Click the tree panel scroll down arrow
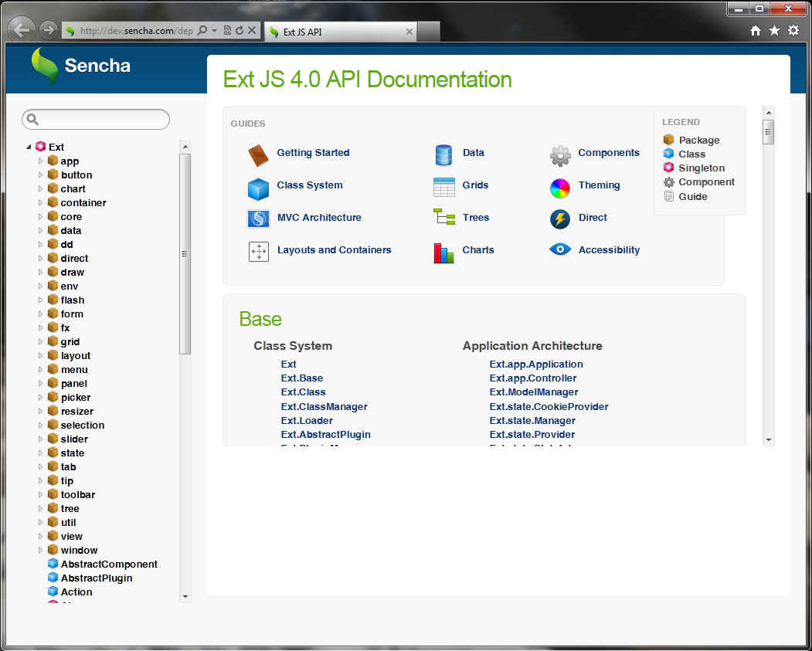 185,597
